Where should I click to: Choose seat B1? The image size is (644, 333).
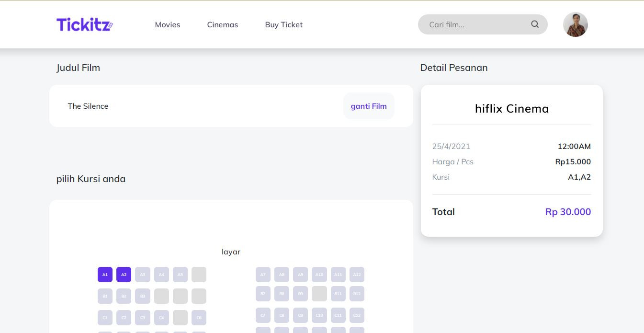point(105,296)
